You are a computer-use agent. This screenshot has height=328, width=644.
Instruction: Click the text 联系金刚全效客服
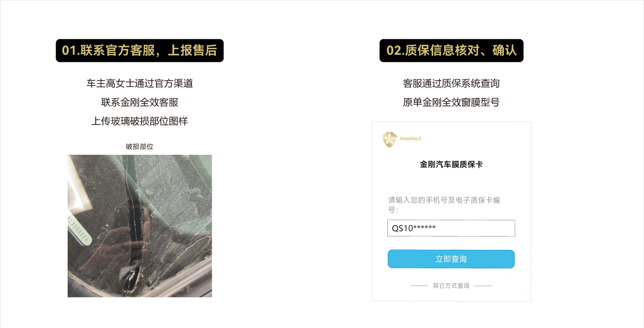pyautogui.click(x=140, y=102)
